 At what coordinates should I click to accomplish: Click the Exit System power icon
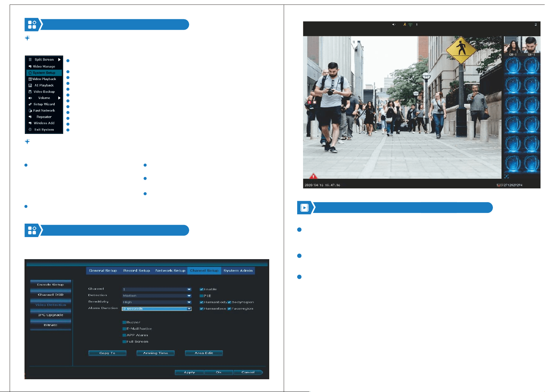tap(30, 130)
